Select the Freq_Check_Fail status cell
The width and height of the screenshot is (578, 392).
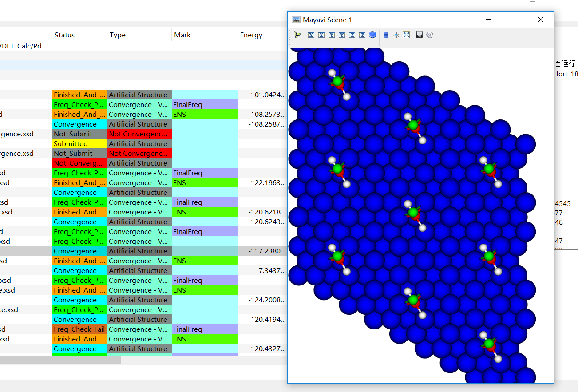(80, 329)
